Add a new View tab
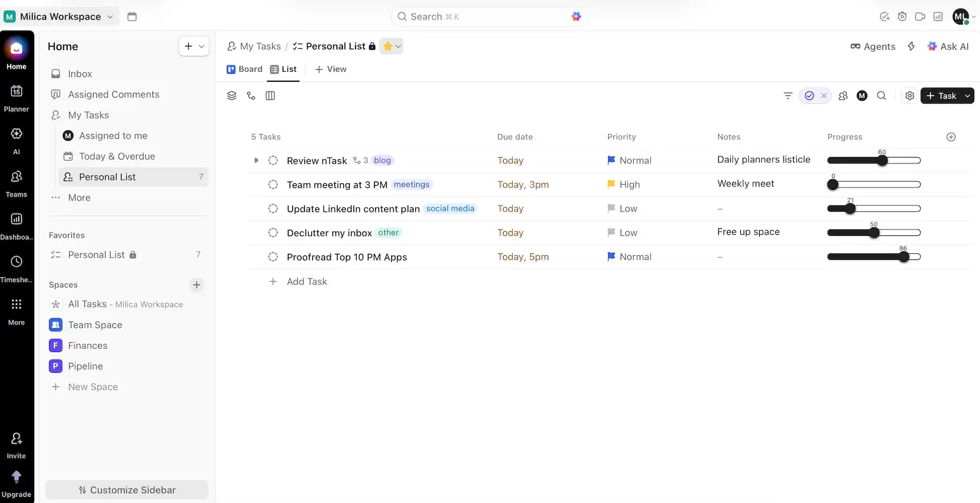Image resolution: width=980 pixels, height=503 pixels. (x=330, y=69)
